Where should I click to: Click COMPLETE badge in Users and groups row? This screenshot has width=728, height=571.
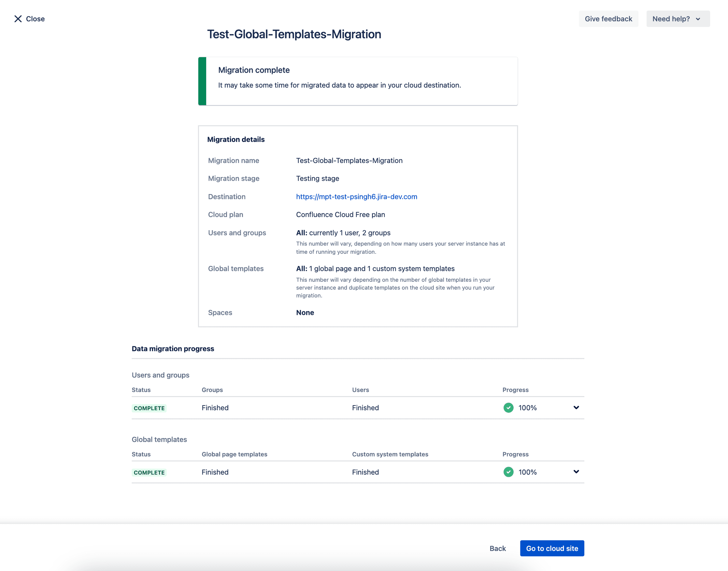(149, 408)
